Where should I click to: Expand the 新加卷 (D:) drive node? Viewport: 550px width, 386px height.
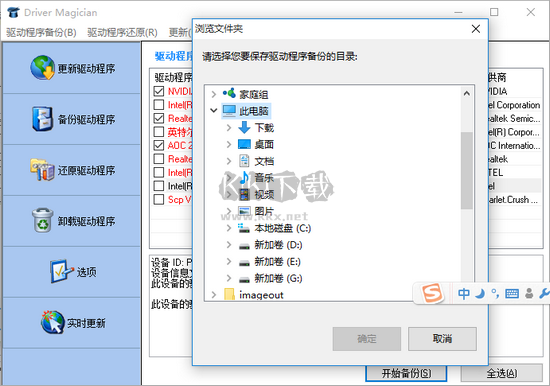(x=229, y=245)
